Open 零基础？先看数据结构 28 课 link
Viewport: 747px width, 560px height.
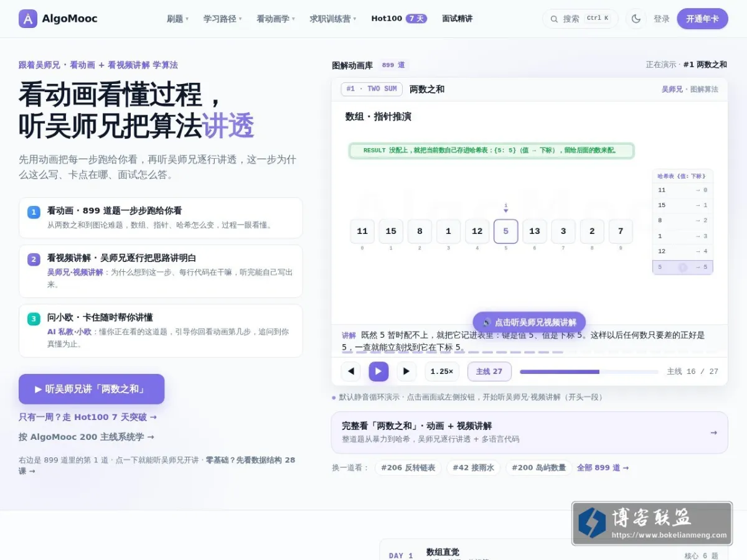(x=157, y=465)
